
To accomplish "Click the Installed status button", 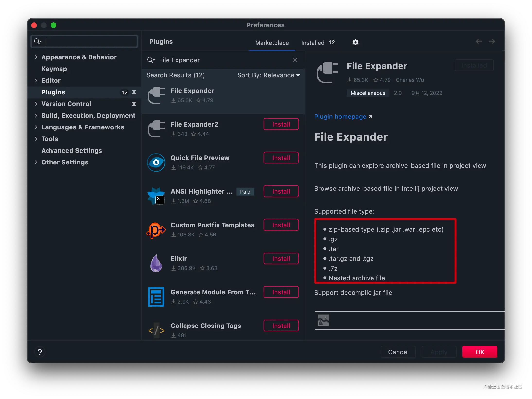I will [474, 65].
